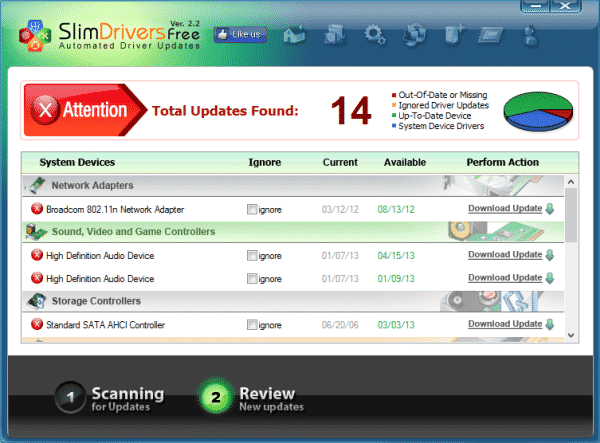Click the Ignore column header
Image resolution: width=600 pixels, height=443 pixels.
[x=264, y=162]
